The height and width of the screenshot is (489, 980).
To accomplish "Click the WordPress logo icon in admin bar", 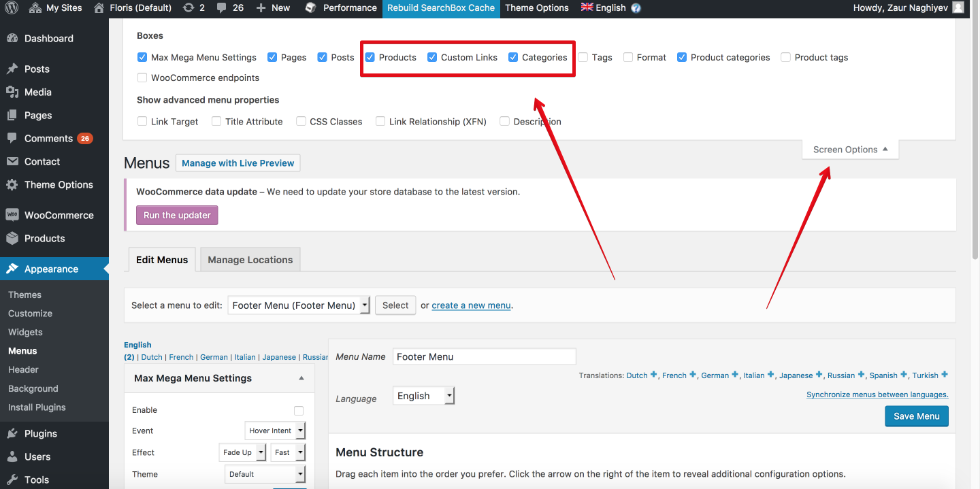I will (12, 8).
